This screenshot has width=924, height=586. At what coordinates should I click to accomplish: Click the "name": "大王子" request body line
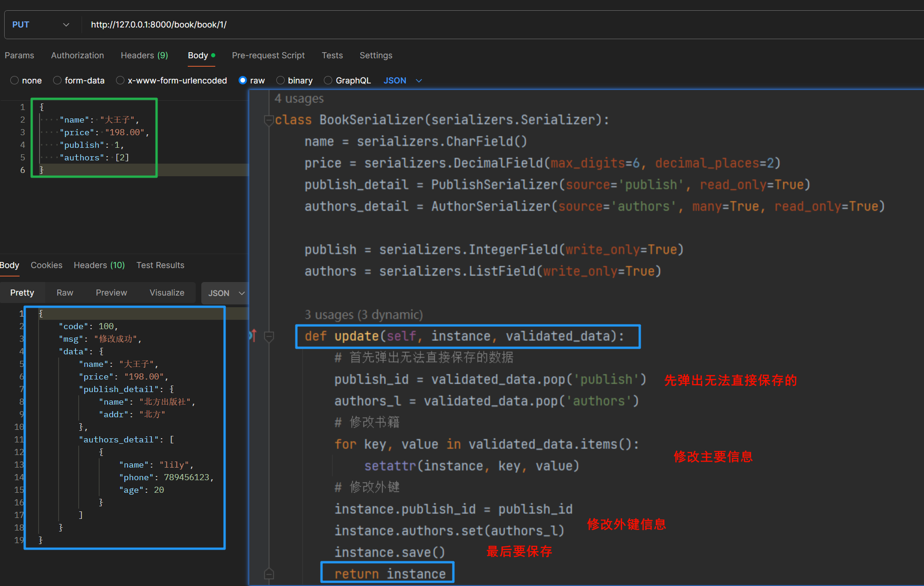[x=99, y=120]
